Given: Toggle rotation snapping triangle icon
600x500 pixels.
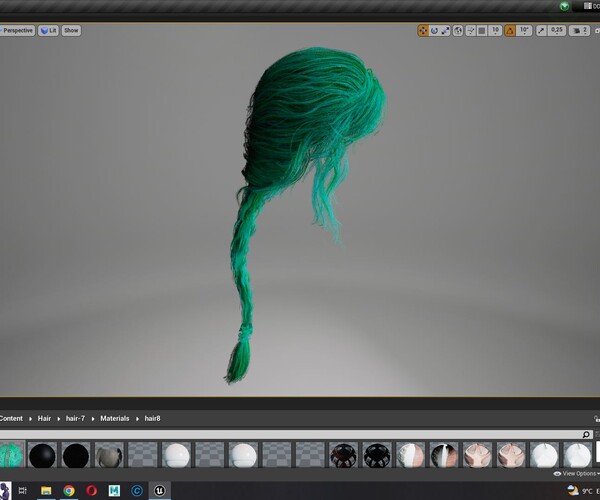Looking at the screenshot, I should pyautogui.click(x=510, y=31).
